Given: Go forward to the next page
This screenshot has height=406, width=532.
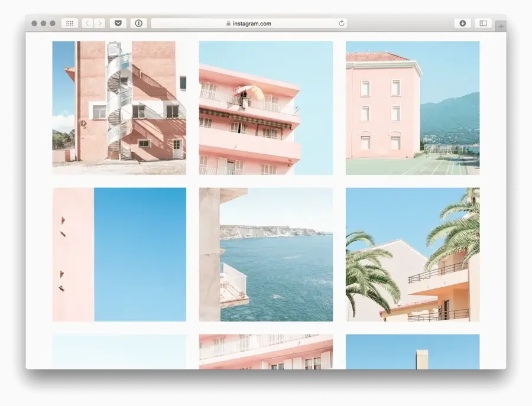Looking at the screenshot, I should 99,24.
